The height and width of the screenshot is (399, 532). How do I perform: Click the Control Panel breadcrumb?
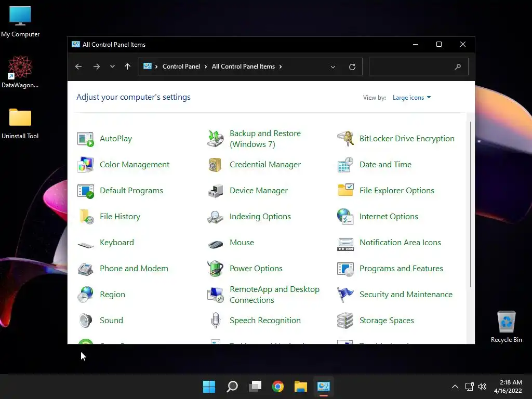181,66
